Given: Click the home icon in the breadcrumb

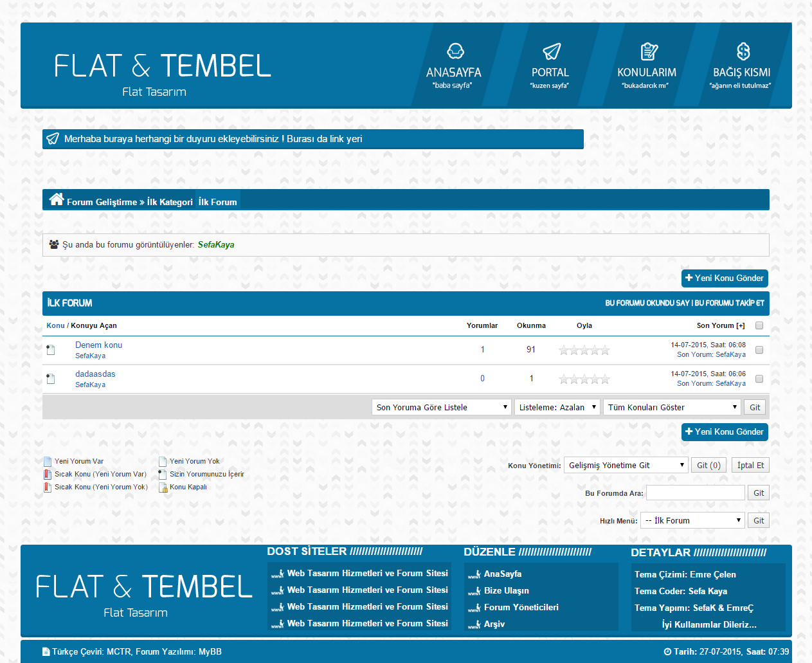Looking at the screenshot, I should click(x=57, y=199).
